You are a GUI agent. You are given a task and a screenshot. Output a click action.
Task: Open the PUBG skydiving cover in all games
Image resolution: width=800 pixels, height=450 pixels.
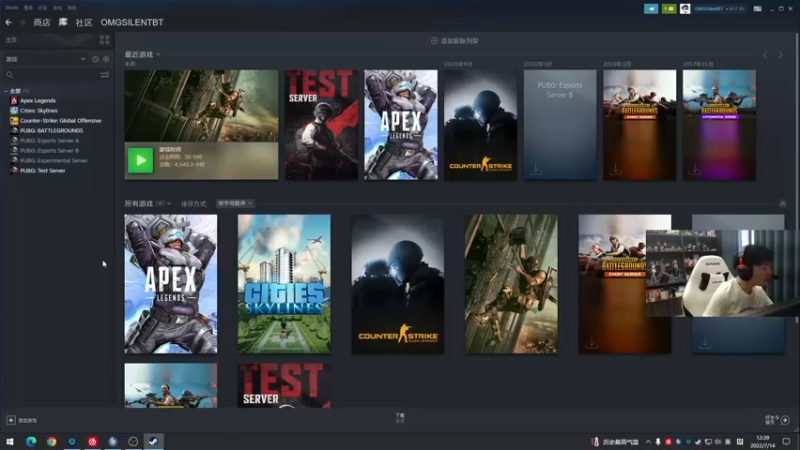[x=511, y=284]
